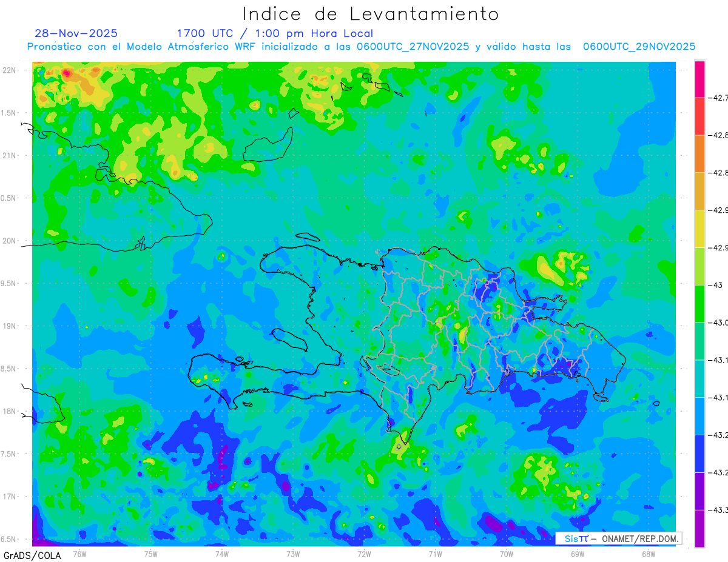The height and width of the screenshot is (562, 728).
Task: Pick the bright yellow legend swatch
Action: coord(699,229)
